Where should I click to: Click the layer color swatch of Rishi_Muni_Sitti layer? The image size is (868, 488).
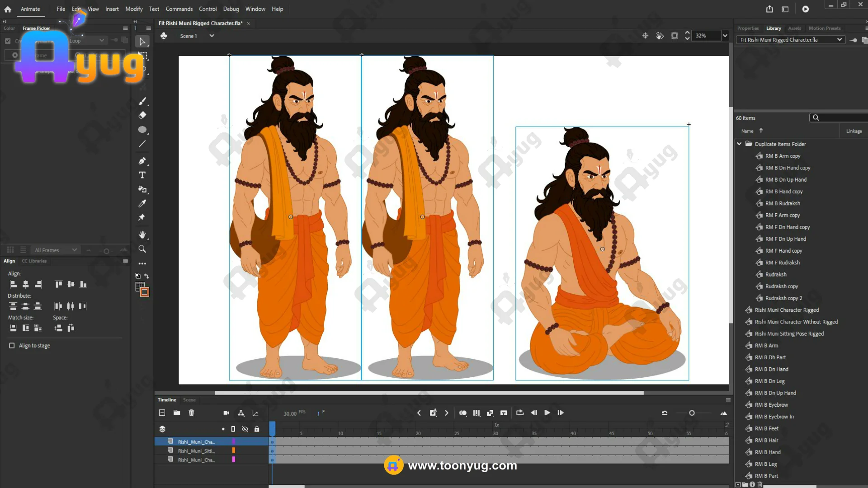[234, 450]
